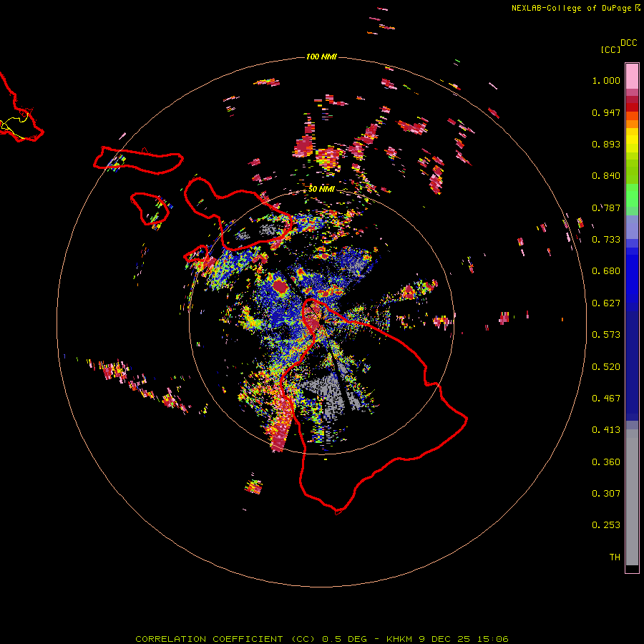Select the 0.413 scale value

606,430
